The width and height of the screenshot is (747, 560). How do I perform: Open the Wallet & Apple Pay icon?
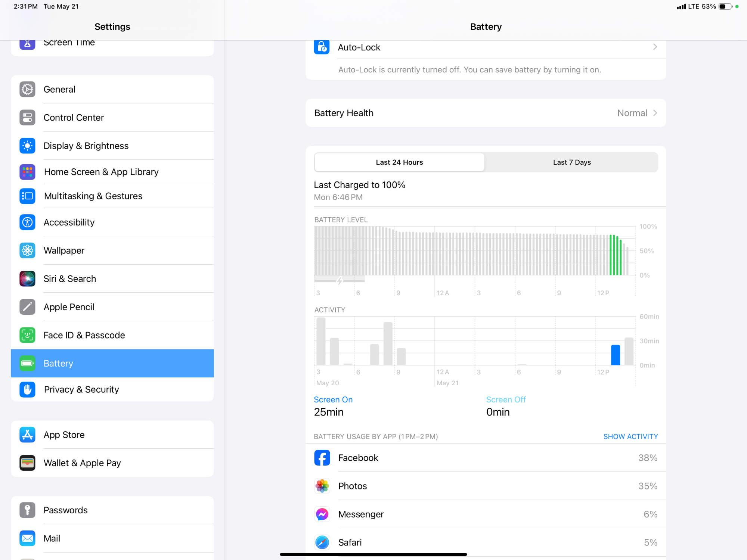tap(27, 463)
